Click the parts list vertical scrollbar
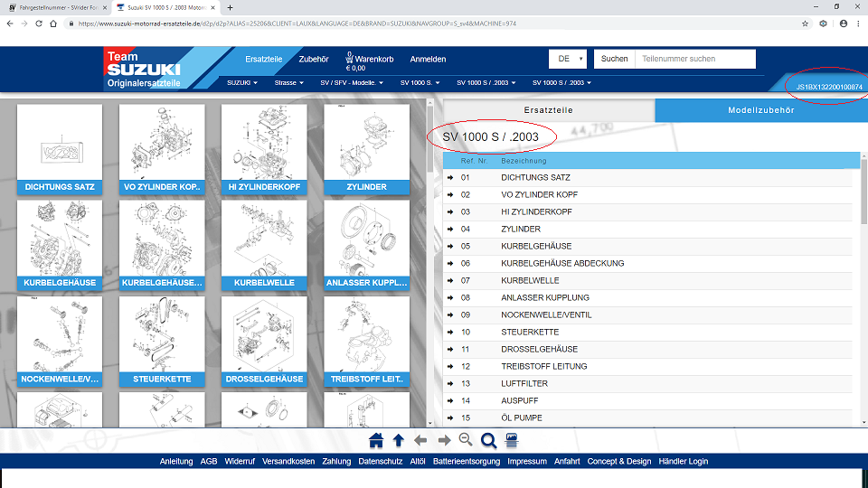This screenshot has width=868, height=488. tap(864, 191)
